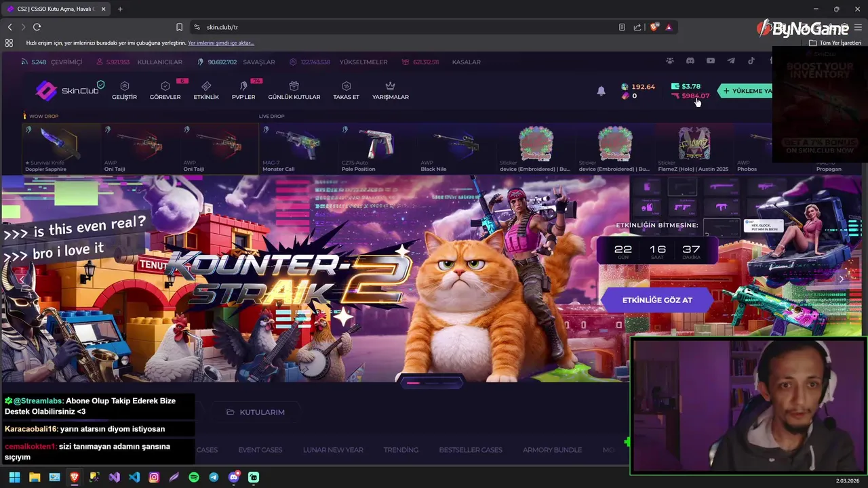Open Visual Studio Code from the taskbar
868x488 pixels.
[134, 477]
